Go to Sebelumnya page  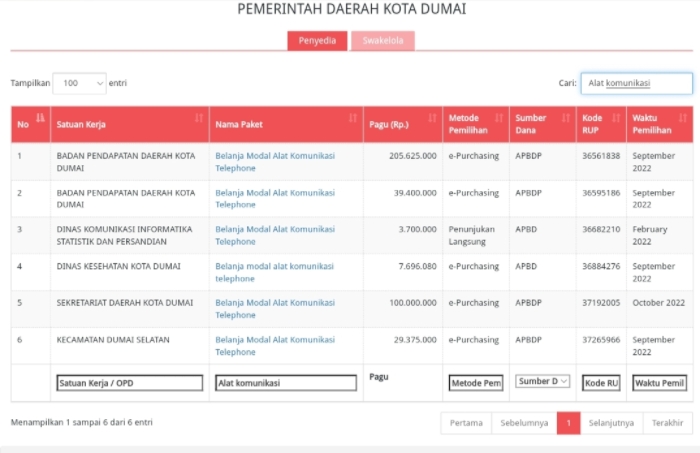524,423
